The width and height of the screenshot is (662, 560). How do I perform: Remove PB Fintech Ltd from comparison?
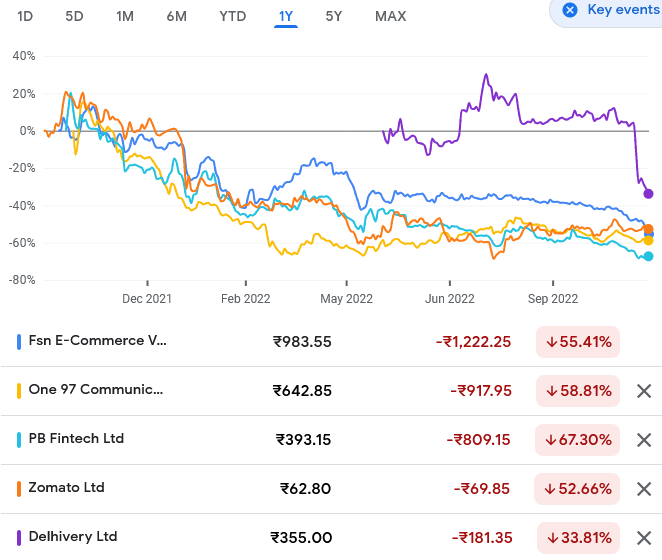click(x=644, y=440)
